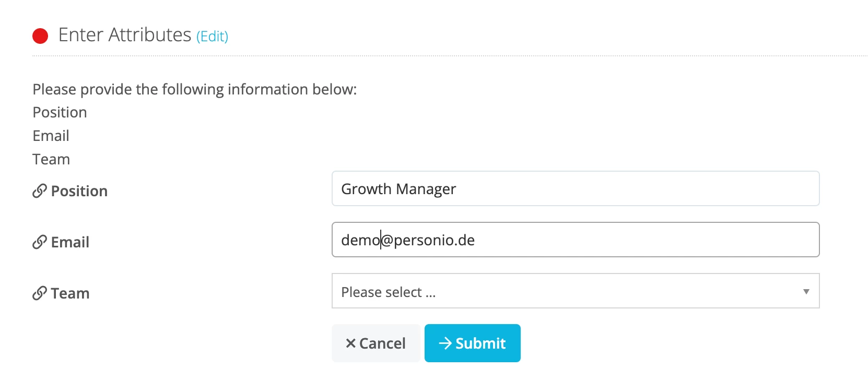Click the 'Please provide the following information' text
The width and height of the screenshot is (868, 381).
[x=194, y=89]
